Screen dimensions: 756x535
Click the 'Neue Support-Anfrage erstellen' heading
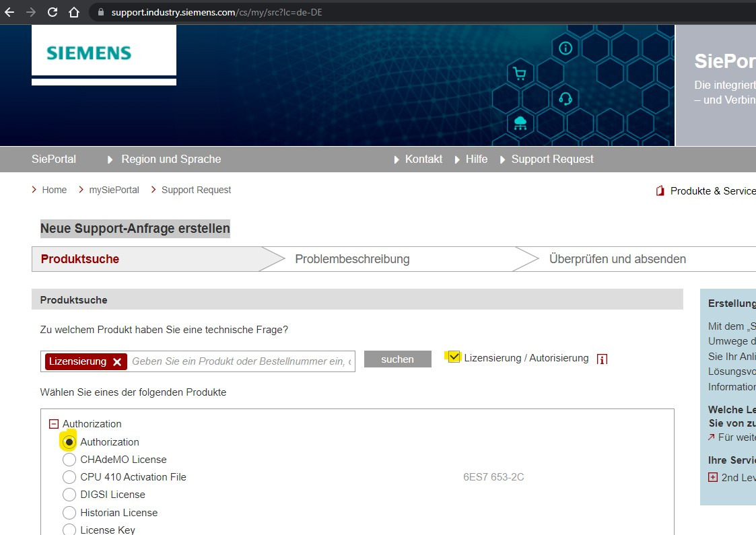(135, 228)
